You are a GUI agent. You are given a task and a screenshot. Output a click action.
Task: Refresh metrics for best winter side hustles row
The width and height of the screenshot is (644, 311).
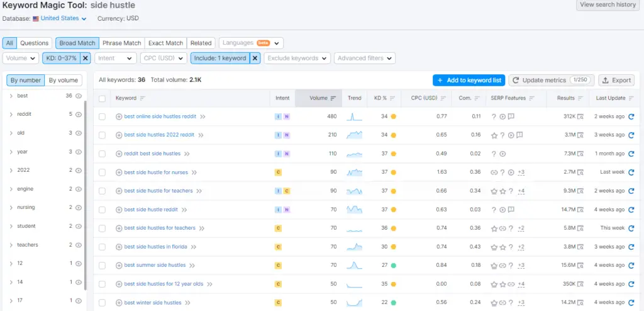[x=631, y=302]
